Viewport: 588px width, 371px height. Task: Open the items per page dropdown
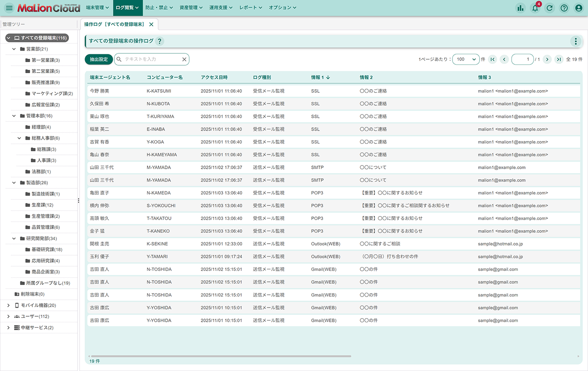point(466,59)
